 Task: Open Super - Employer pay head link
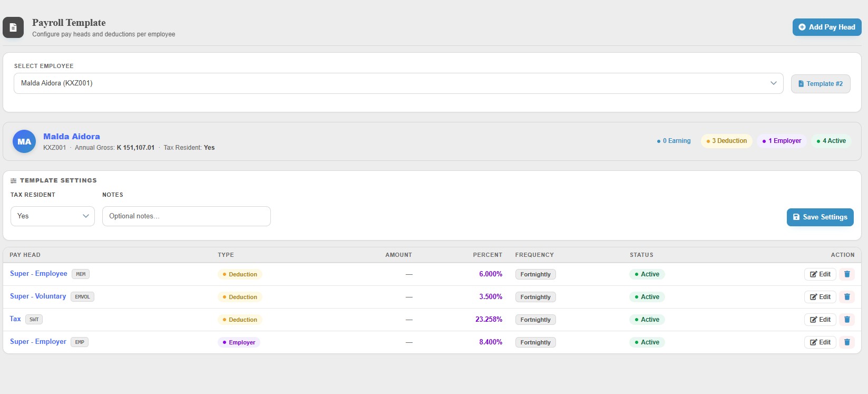point(38,342)
